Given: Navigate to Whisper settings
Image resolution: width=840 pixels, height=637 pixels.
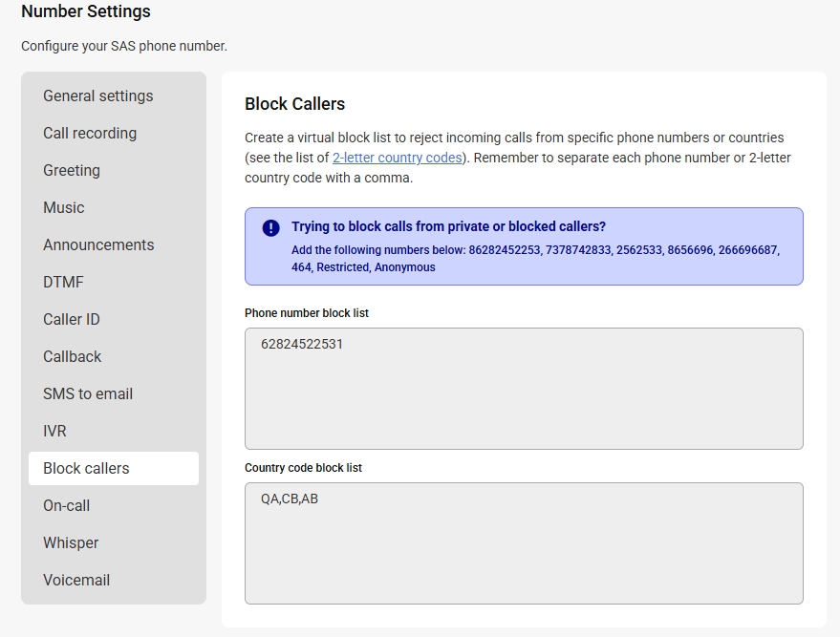Looking at the screenshot, I should [x=71, y=542].
